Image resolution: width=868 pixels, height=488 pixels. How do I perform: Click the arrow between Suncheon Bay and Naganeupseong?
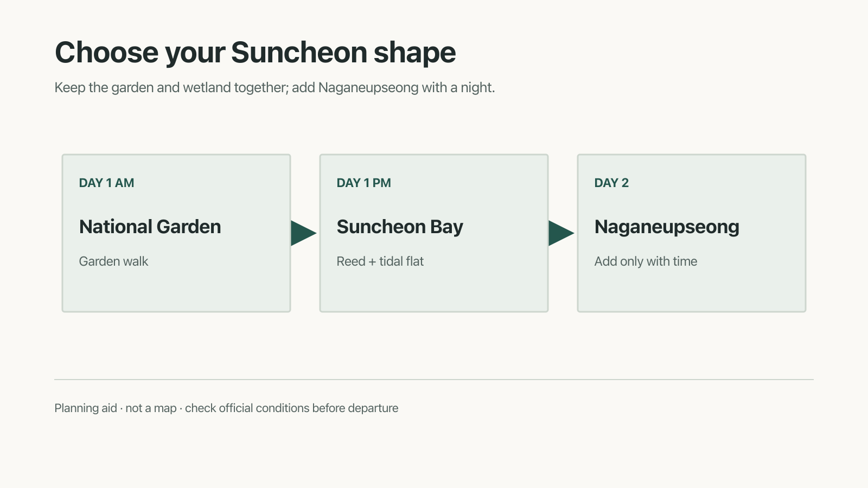(561, 233)
